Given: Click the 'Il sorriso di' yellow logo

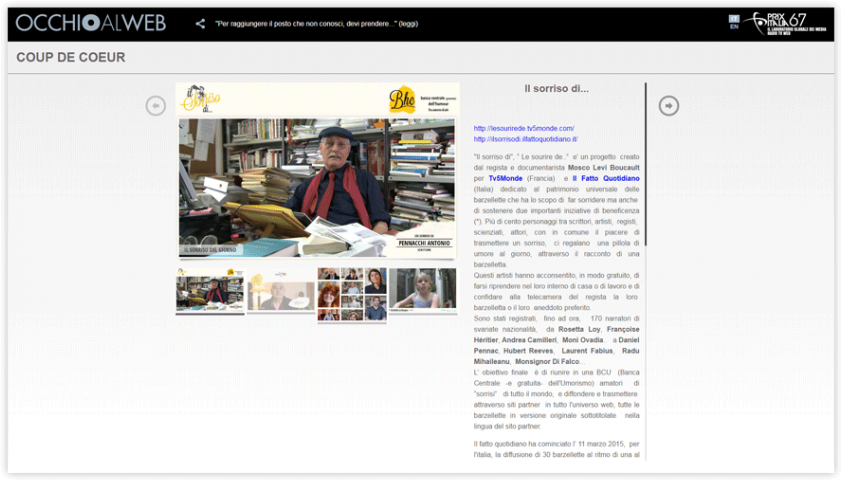Looking at the screenshot, I should point(202,99).
